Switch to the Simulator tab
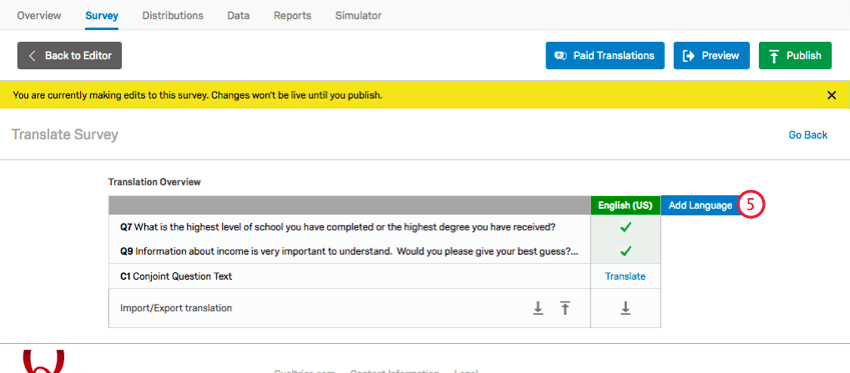850x373 pixels. pyautogui.click(x=358, y=16)
